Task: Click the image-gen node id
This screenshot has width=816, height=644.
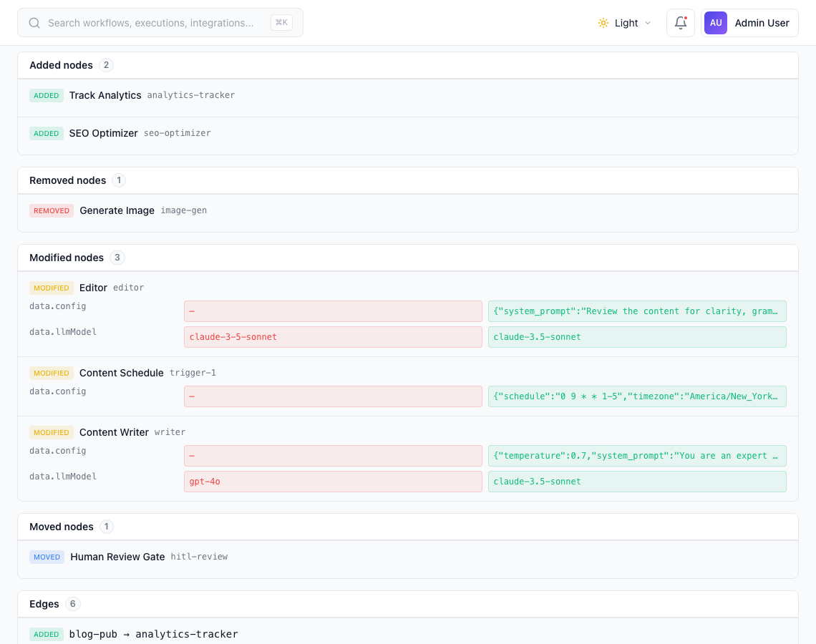Action: click(184, 210)
